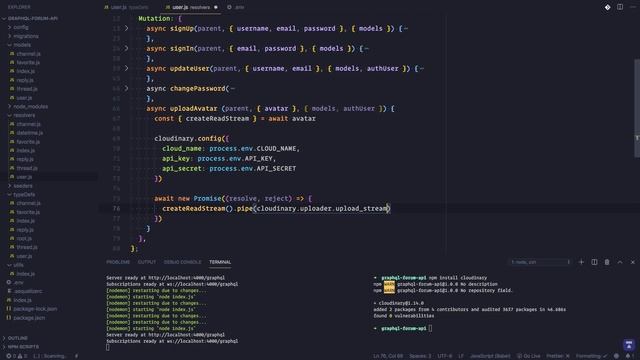This screenshot has width=640, height=360.
Task: Toggle Prettier in the status bar
Action: 558,356
